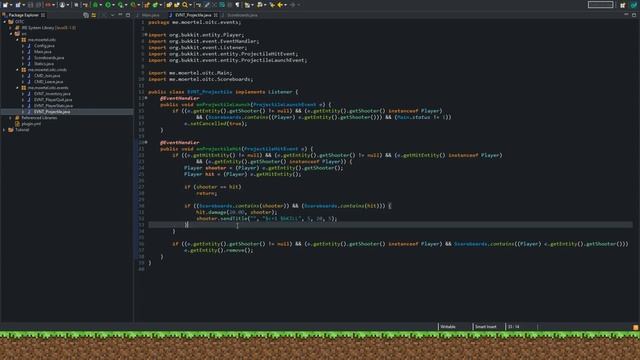Click the 'e.getEntity().remove();' code line

pyautogui.click(x=218, y=250)
